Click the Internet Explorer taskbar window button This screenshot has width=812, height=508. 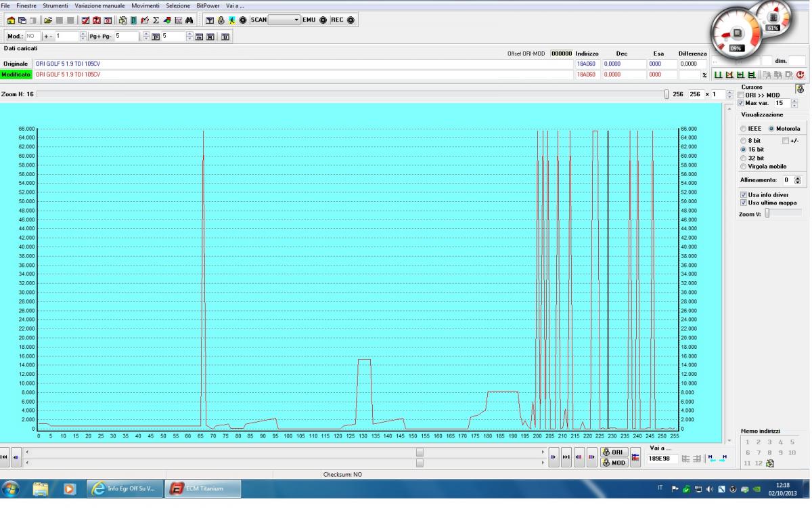pyautogui.click(x=125, y=488)
